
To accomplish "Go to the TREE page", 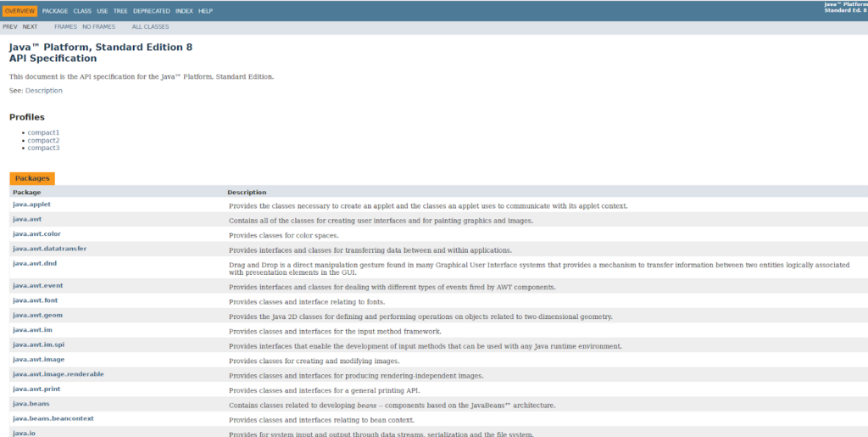I will coord(120,11).
